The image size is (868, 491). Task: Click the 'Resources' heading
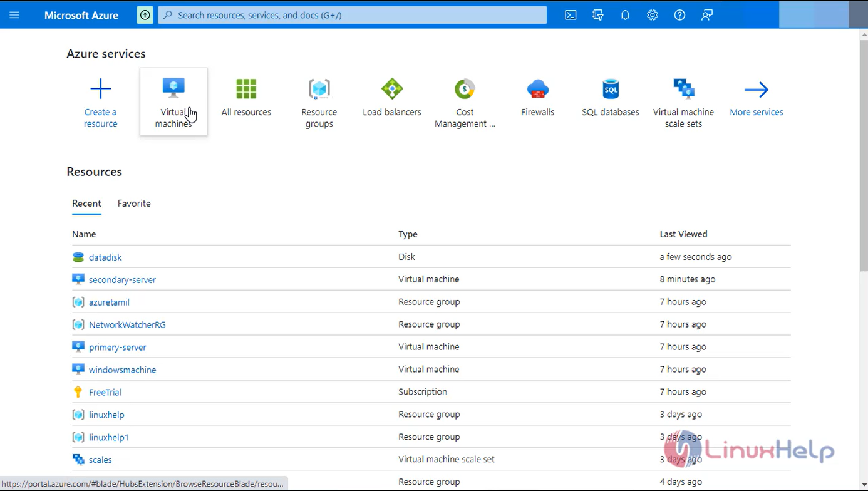coord(94,172)
